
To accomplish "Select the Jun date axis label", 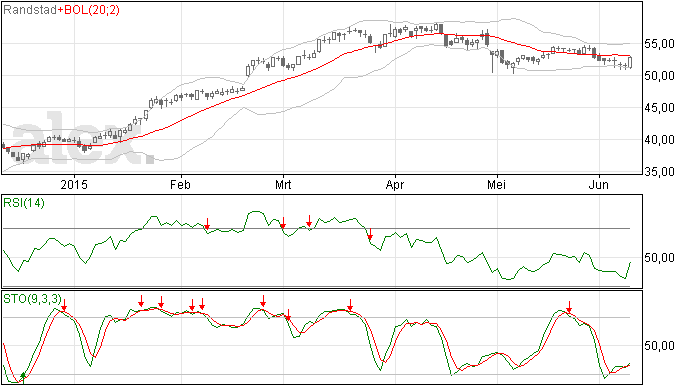I will tap(599, 184).
